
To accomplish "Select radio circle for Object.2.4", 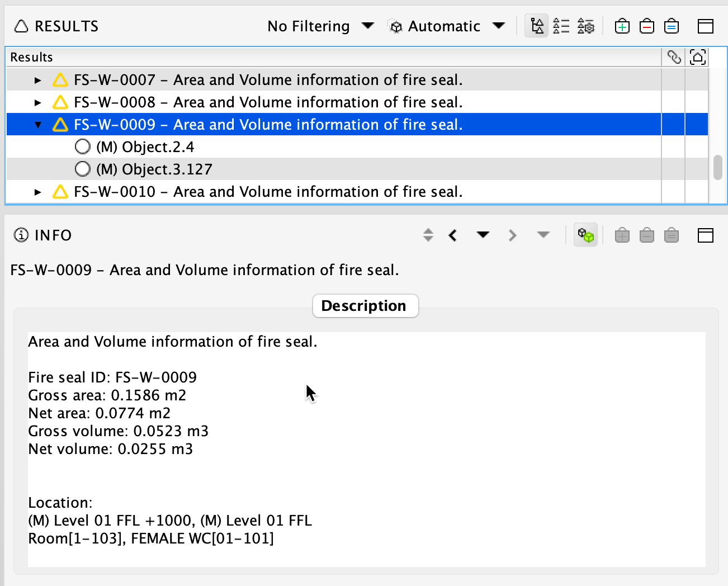I will click(x=82, y=146).
